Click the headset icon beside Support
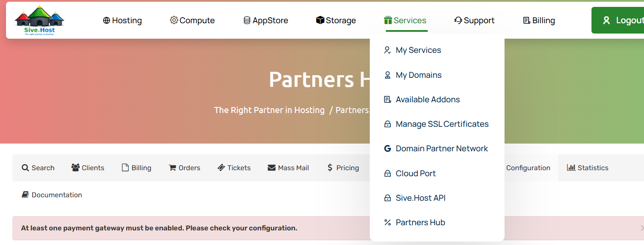Screen dimensions: 644x245 (x=458, y=20)
